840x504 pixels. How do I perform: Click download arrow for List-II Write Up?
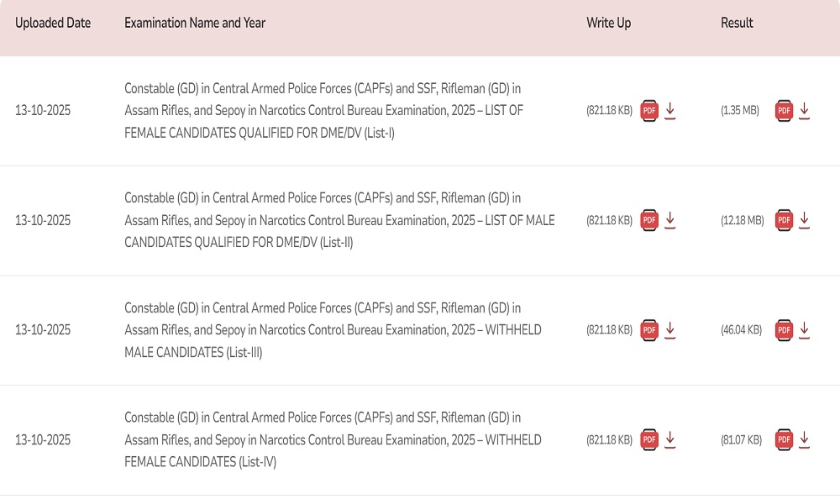tap(670, 221)
